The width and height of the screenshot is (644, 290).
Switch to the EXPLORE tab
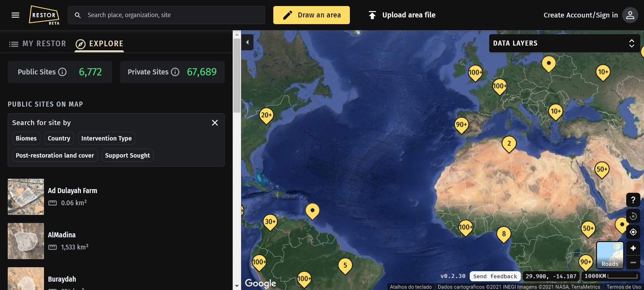point(99,44)
